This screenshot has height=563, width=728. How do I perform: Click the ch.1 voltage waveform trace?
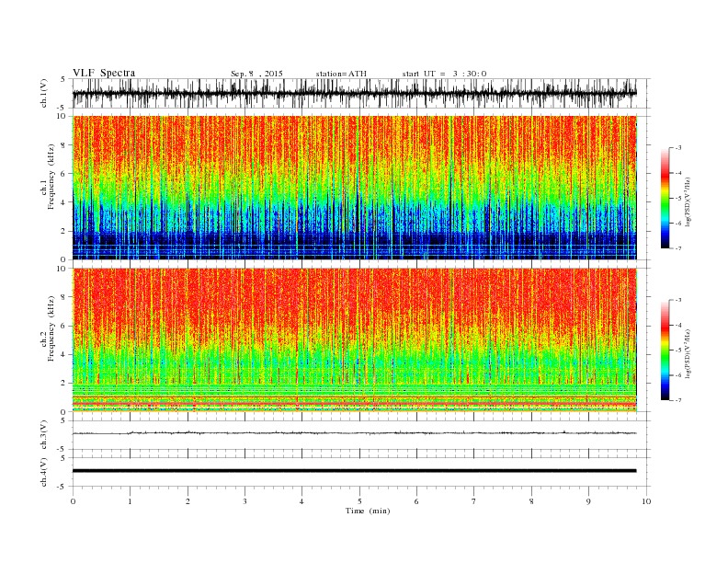354,93
